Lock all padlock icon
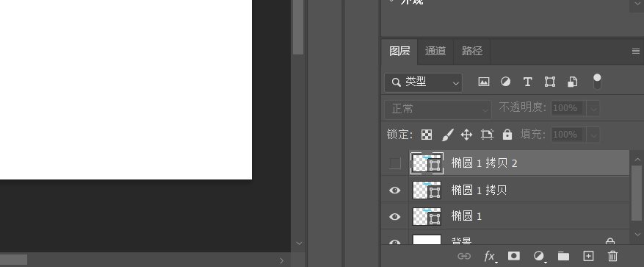644x267 pixels. 507,135
